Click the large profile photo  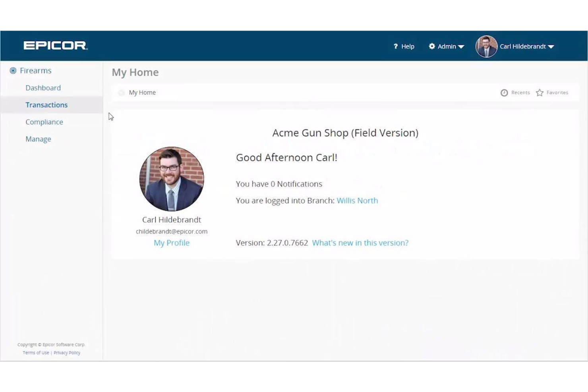point(172,179)
